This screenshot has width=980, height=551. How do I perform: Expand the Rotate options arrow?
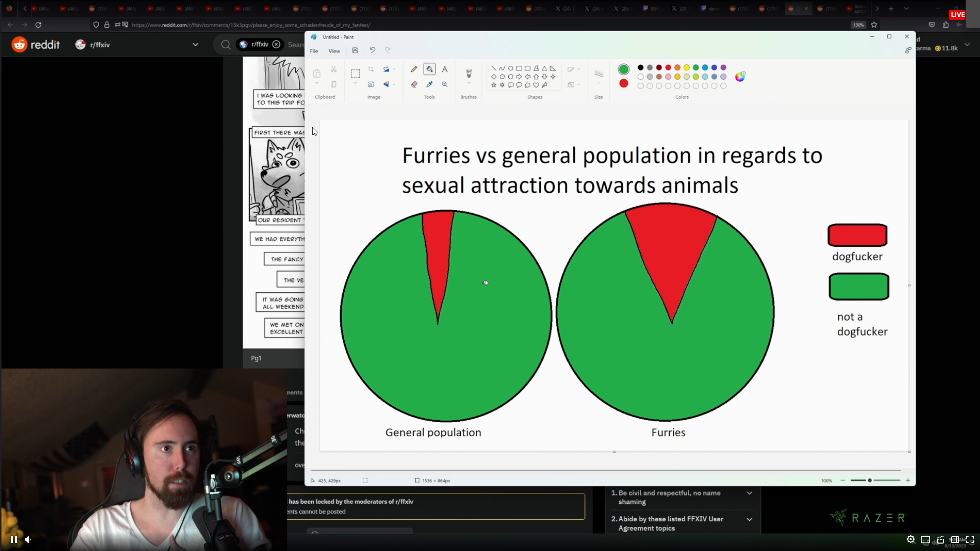click(394, 69)
